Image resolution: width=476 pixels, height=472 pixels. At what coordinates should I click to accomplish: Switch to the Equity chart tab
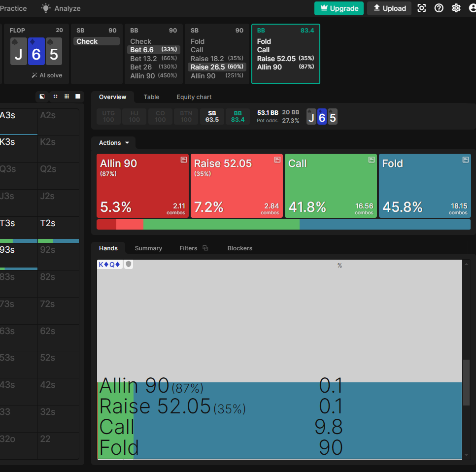coord(194,97)
